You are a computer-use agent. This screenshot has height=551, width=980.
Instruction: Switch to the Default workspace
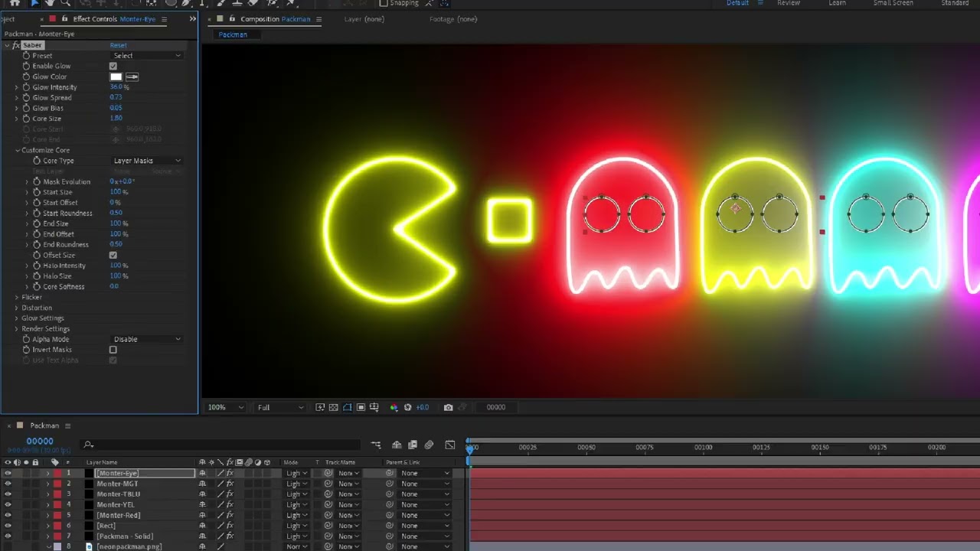coord(738,3)
